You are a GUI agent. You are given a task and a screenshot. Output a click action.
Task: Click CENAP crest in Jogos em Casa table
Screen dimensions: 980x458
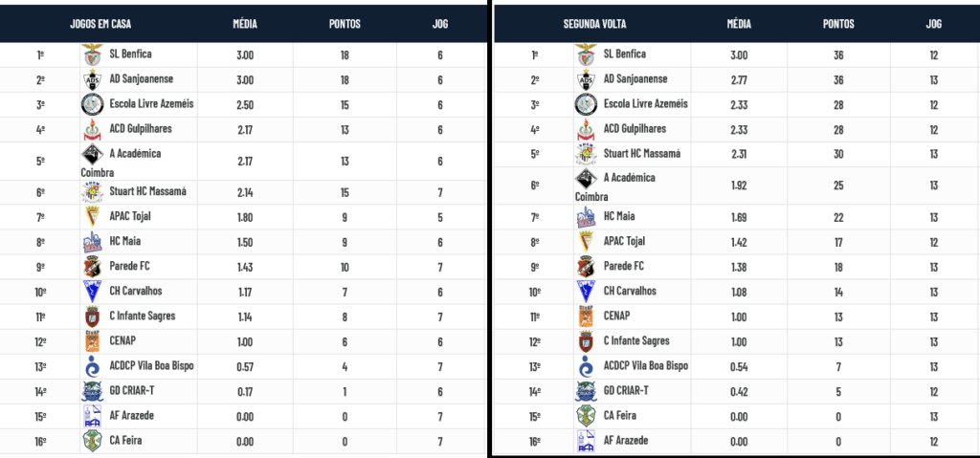tap(93, 340)
